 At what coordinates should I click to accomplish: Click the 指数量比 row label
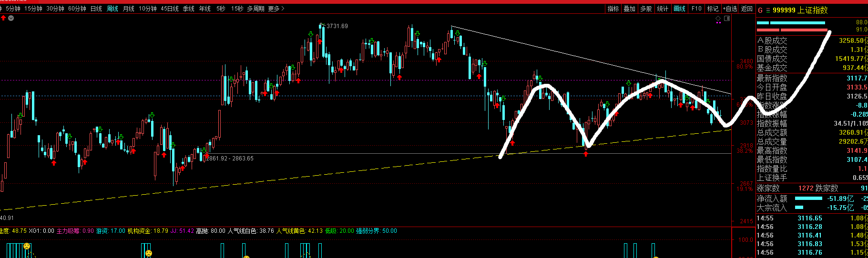tap(772, 169)
